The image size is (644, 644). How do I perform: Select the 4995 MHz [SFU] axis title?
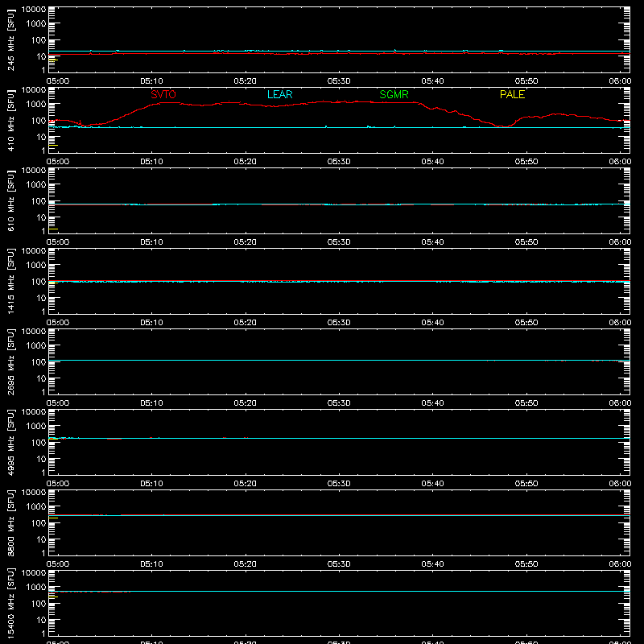tap(10, 442)
